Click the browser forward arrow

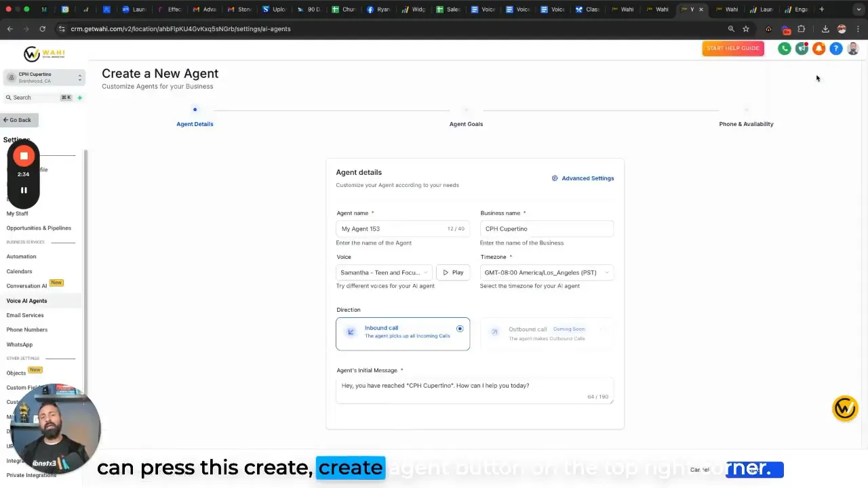tap(26, 29)
